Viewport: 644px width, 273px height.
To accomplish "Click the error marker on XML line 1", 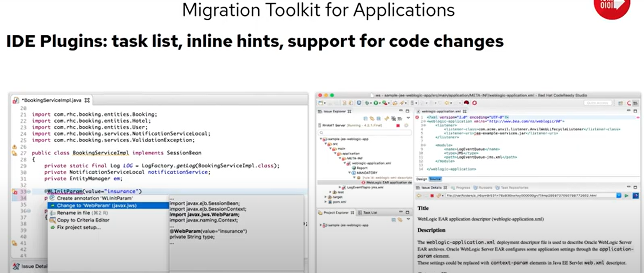I will pyautogui.click(x=417, y=117).
